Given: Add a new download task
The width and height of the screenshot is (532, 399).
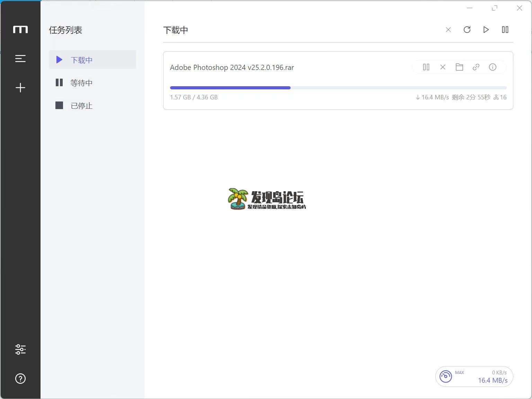Looking at the screenshot, I should click(x=20, y=88).
